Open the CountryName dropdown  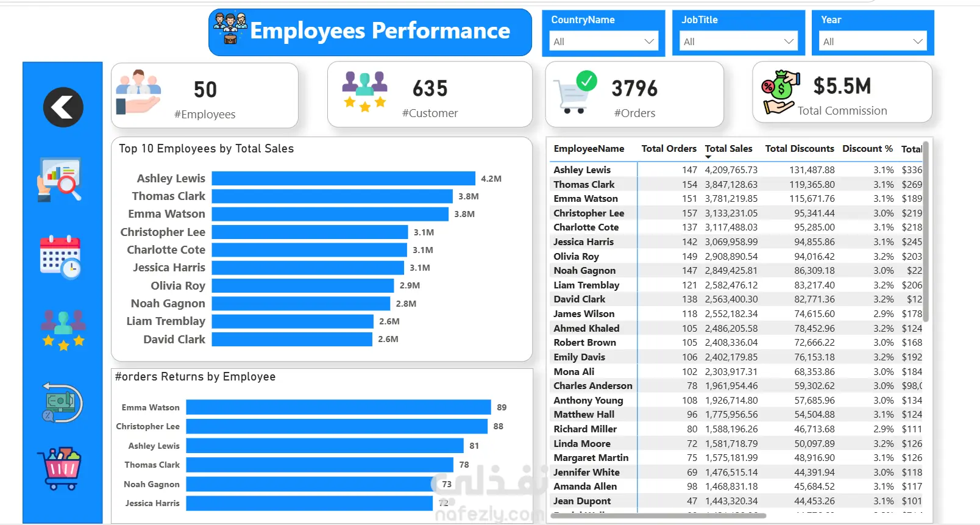pos(603,41)
